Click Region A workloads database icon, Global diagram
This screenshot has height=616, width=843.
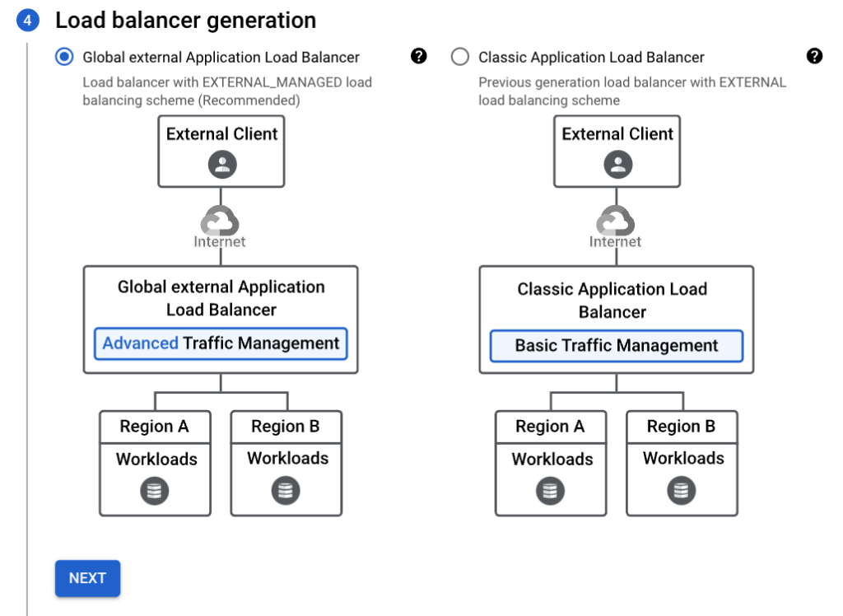[154, 491]
